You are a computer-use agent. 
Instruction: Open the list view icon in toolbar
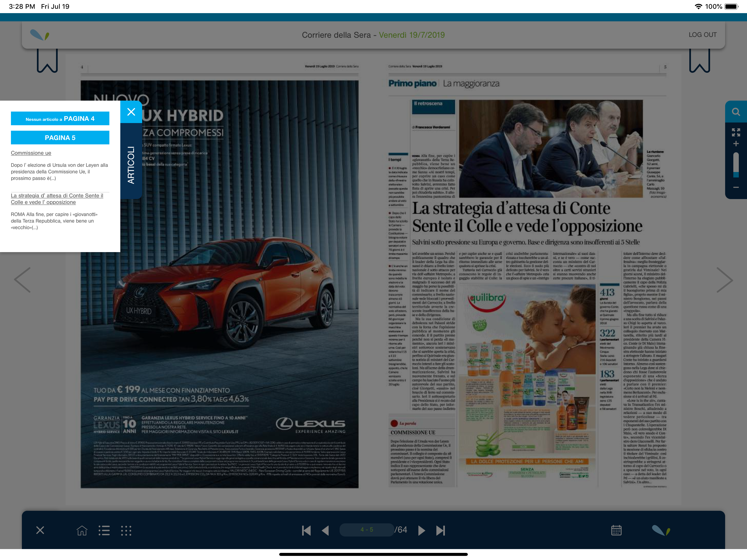104,530
